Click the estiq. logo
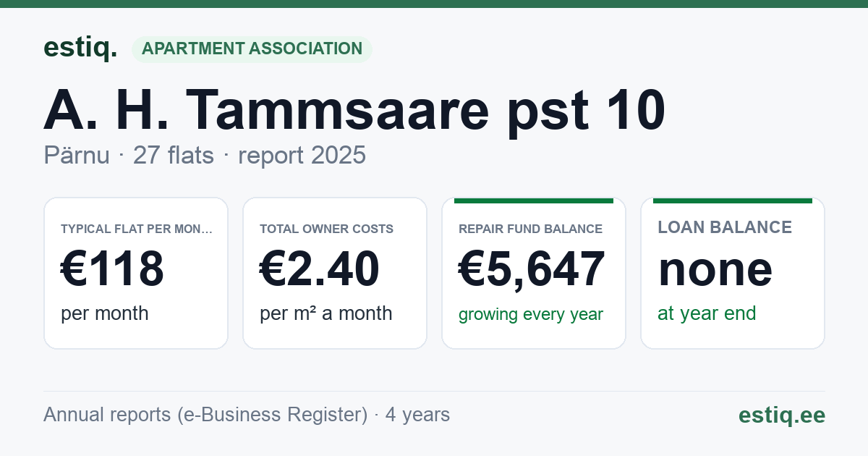The height and width of the screenshot is (456, 868). (80, 48)
